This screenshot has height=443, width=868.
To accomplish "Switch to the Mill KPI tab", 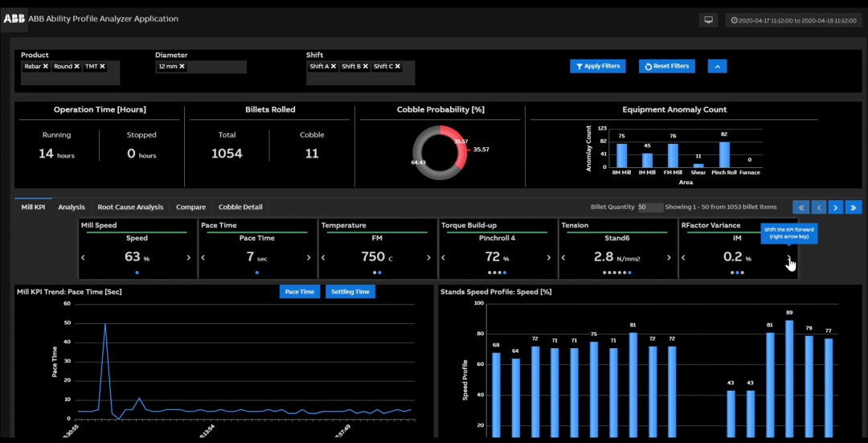I will [33, 207].
